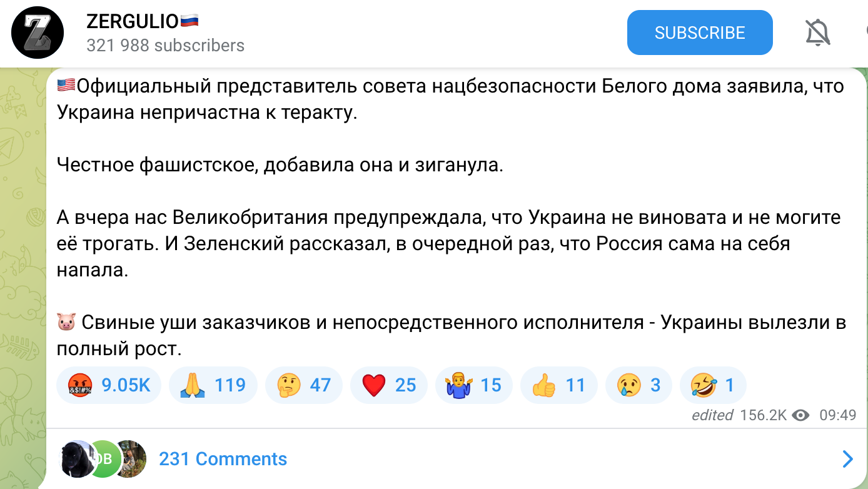
Task: Toggle the muted notification bell
Action: [x=818, y=33]
